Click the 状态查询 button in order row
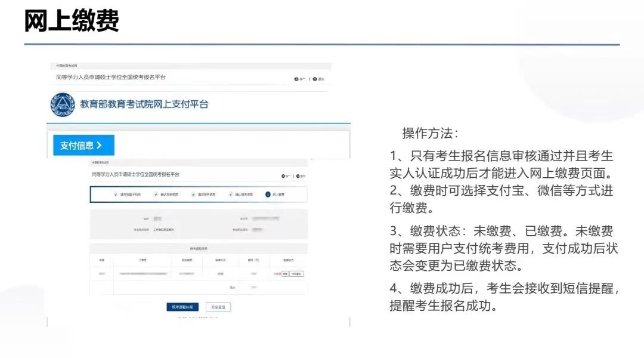 point(296,274)
